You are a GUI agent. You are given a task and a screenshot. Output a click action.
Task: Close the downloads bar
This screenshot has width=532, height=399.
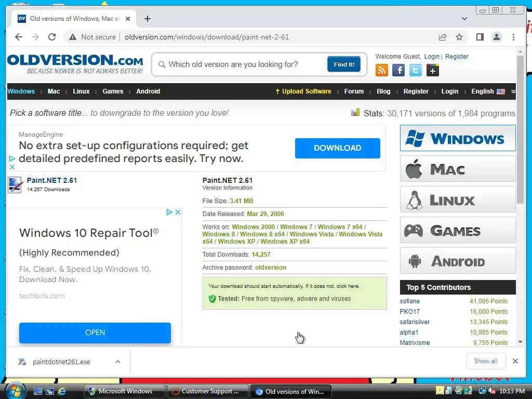(515, 361)
